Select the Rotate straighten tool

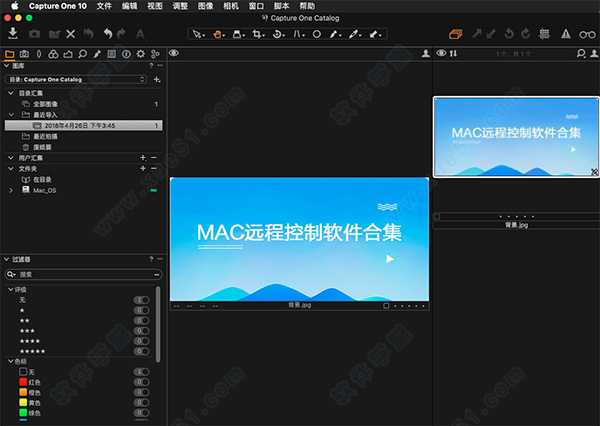coord(278,34)
